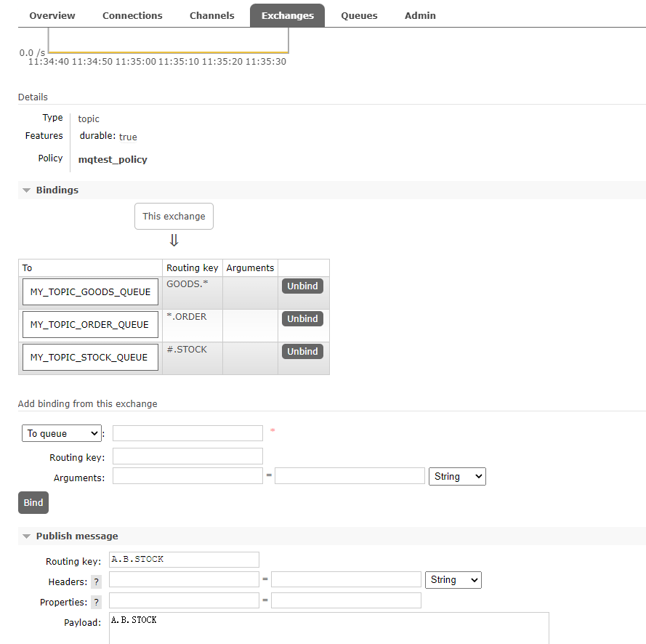The image size is (646, 644).
Task: Switch to the Admin tab
Action: click(x=420, y=16)
